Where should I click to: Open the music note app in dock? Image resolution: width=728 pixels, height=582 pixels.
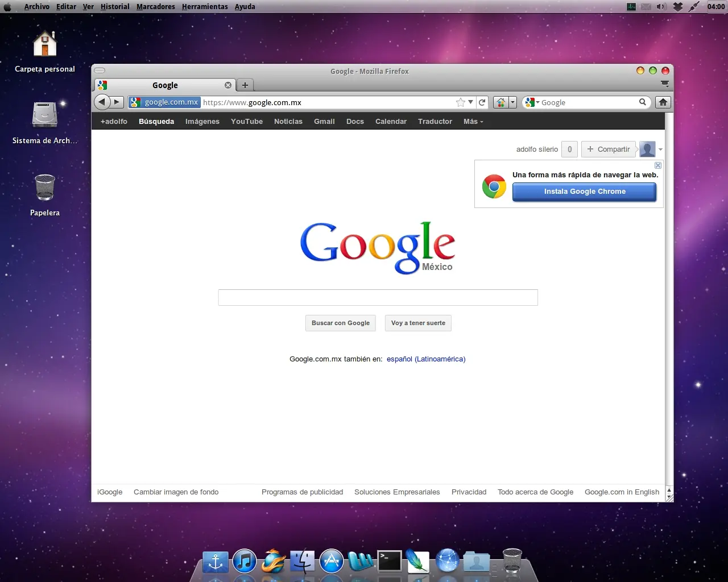coord(245,562)
